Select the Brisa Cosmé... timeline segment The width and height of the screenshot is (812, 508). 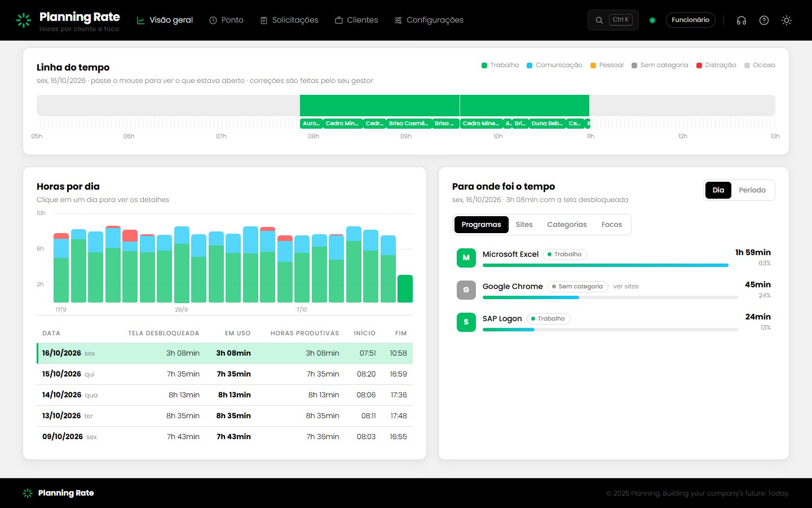408,124
